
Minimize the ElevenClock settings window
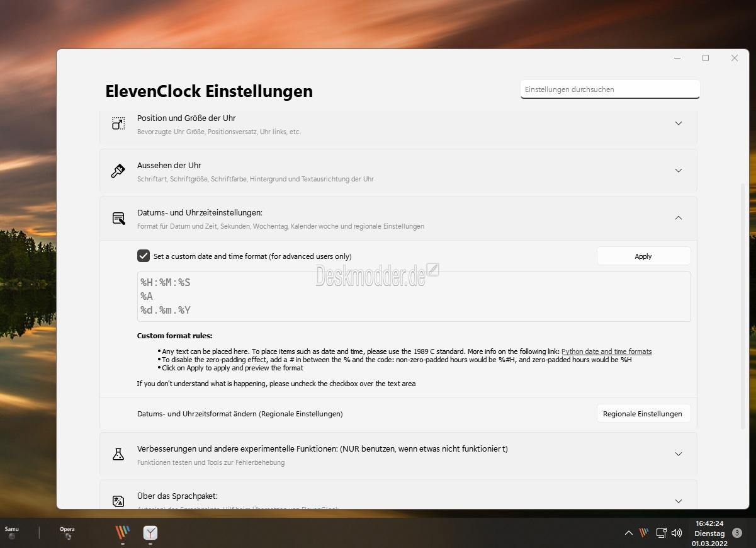(x=677, y=58)
